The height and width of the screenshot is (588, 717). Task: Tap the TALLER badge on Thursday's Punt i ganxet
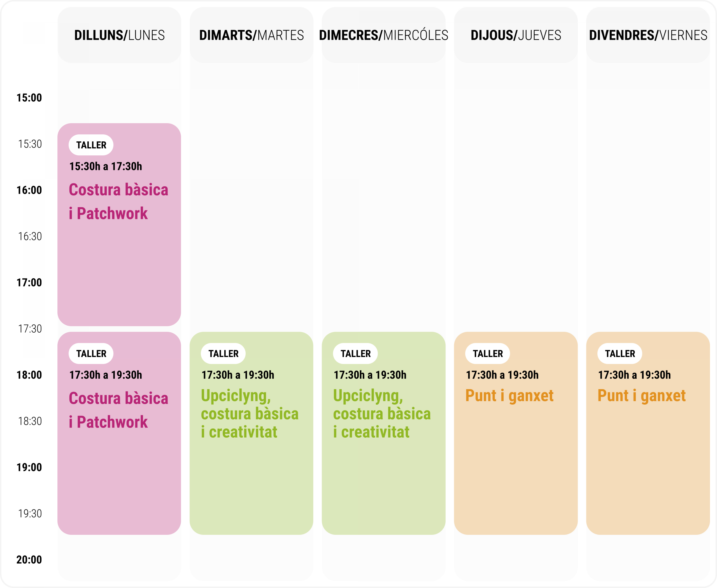coord(488,354)
